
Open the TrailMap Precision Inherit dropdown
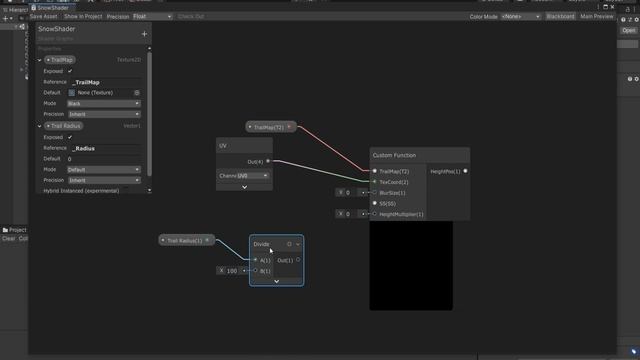[104, 114]
